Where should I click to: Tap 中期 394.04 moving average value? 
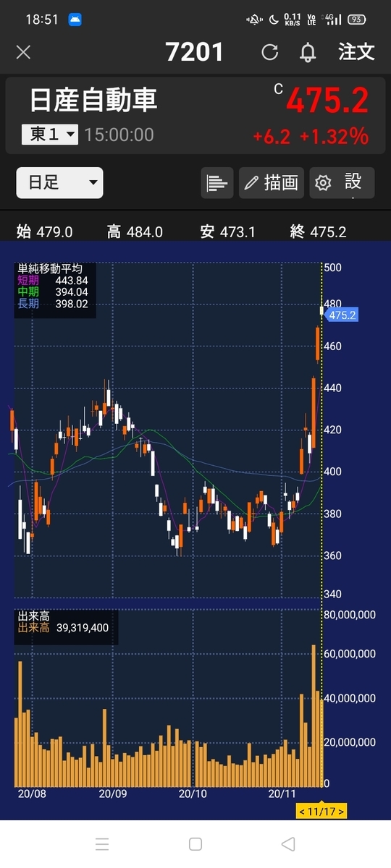pyautogui.click(x=53, y=292)
